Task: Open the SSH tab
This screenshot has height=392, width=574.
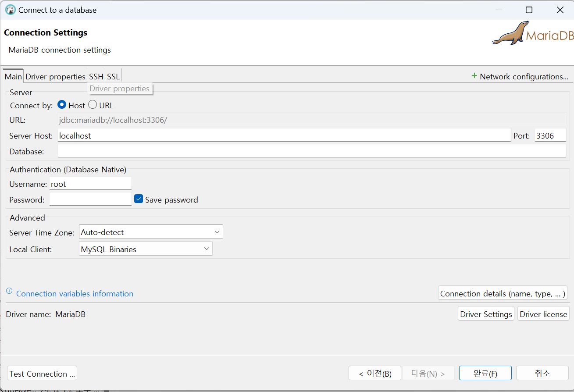Action: pyautogui.click(x=96, y=76)
